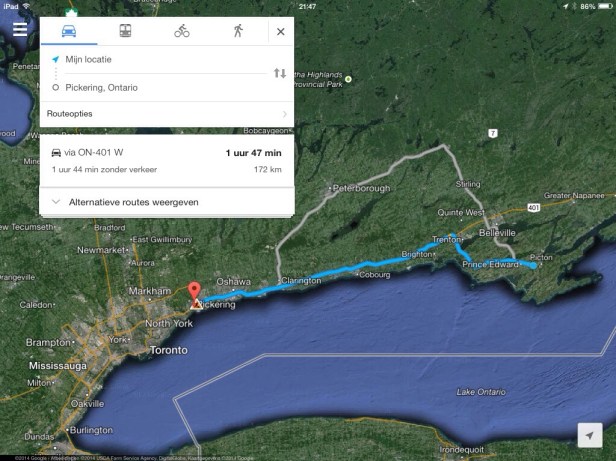
Task: Swap start and destination arrows
Action: tap(280, 73)
